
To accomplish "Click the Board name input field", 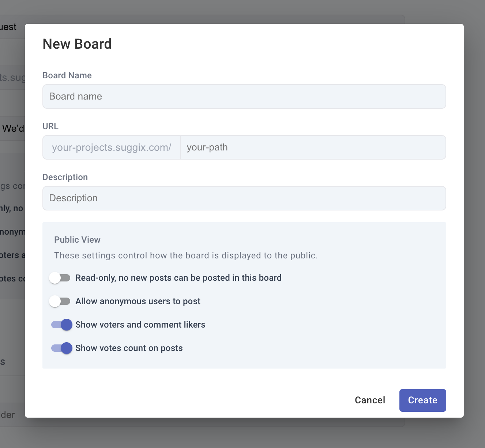I will click(244, 96).
